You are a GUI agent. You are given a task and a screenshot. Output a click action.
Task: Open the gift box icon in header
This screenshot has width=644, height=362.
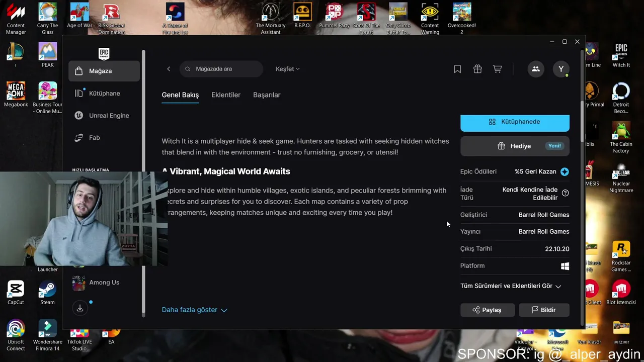477,69
